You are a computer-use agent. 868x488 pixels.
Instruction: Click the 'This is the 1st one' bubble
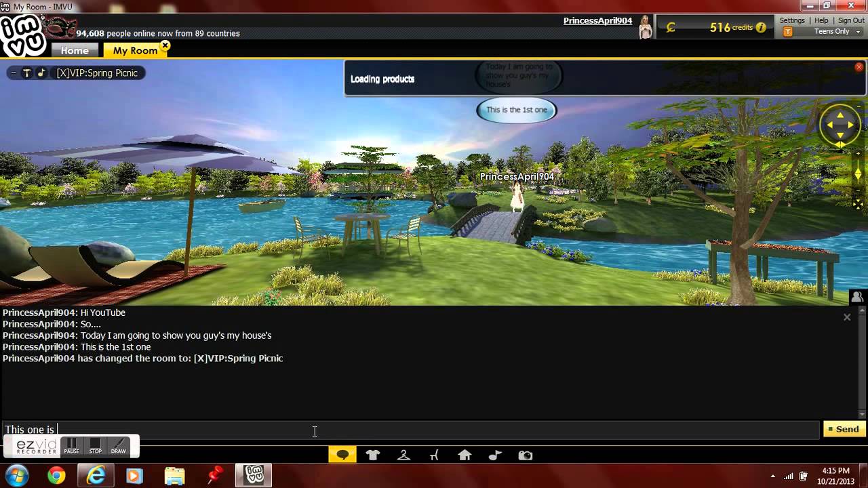click(516, 110)
